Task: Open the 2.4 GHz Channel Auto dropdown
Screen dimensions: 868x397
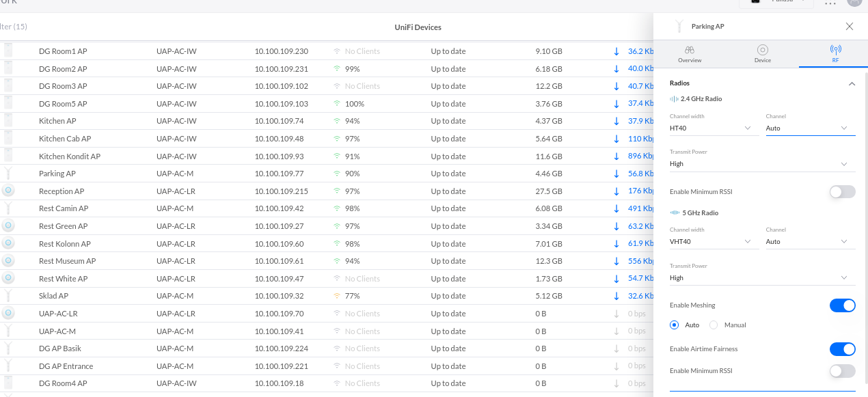Action: point(811,128)
